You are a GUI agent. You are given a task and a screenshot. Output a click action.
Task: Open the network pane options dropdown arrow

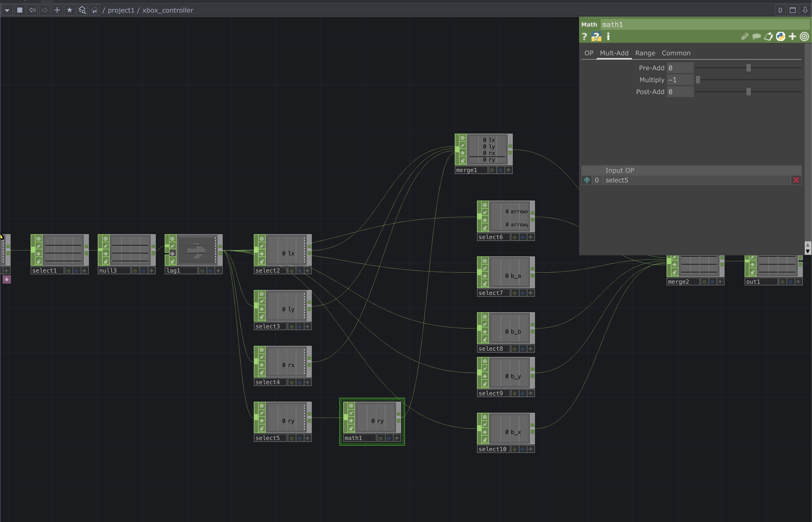tap(7, 10)
